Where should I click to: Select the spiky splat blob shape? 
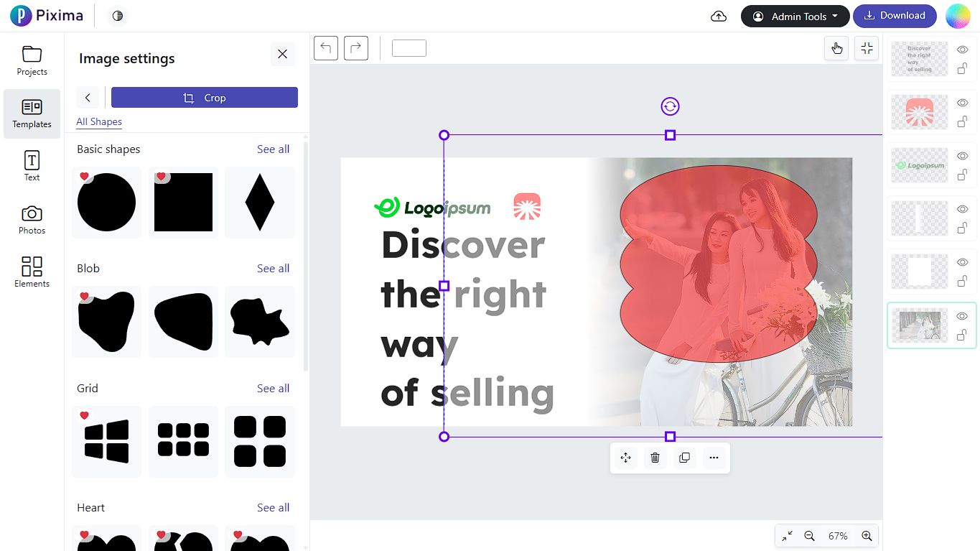click(x=260, y=322)
